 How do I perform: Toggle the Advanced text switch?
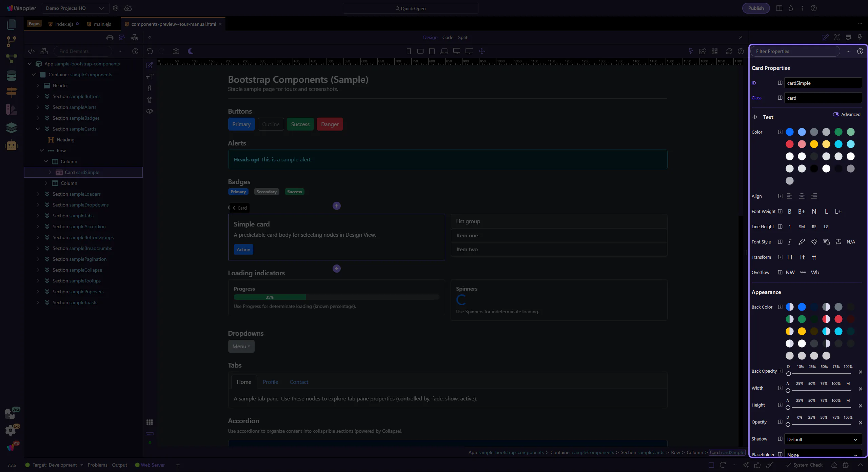tap(836, 114)
